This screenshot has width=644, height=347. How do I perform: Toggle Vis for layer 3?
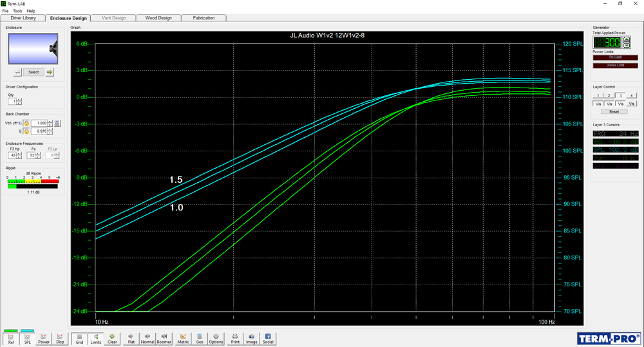[620, 104]
